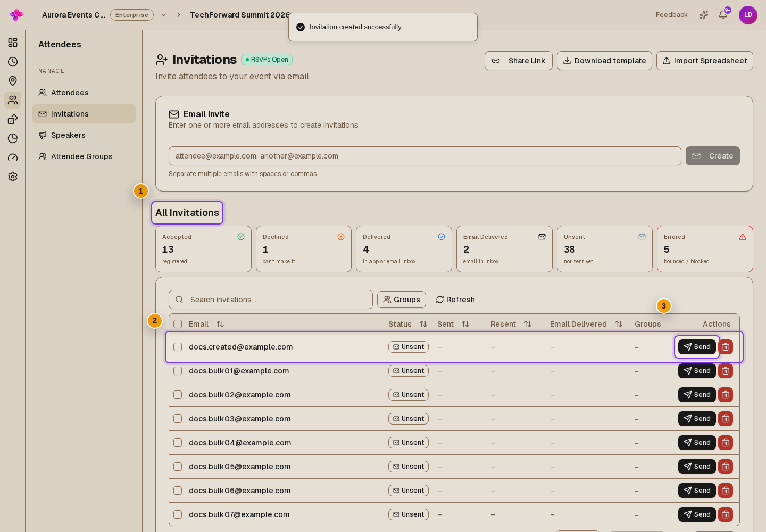766x532 pixels.
Task: Go to Attendees in the Manage menu
Action: [84, 93]
